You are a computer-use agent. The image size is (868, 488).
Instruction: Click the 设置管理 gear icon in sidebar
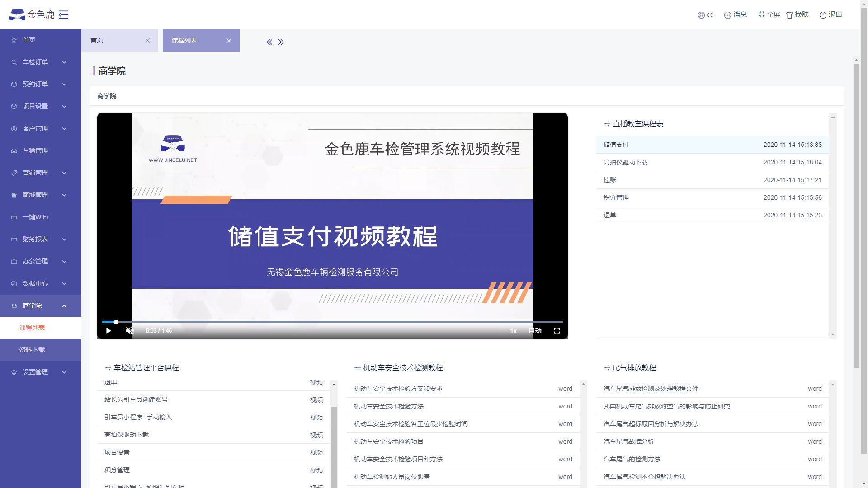coord(14,372)
